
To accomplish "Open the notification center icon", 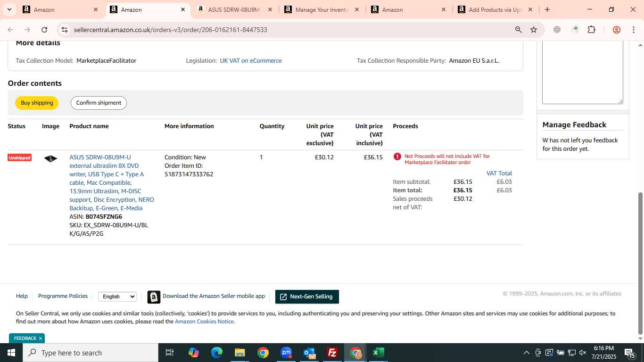I will click(x=629, y=353).
